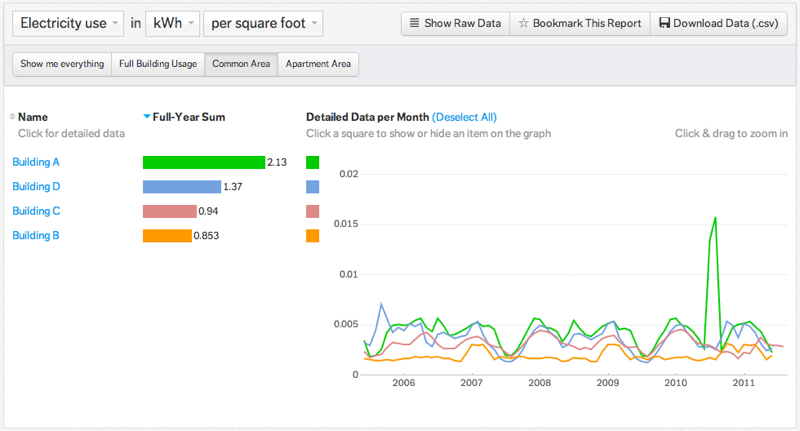Click the Building A green sum bar
This screenshot has width=800, height=431.
coord(203,162)
